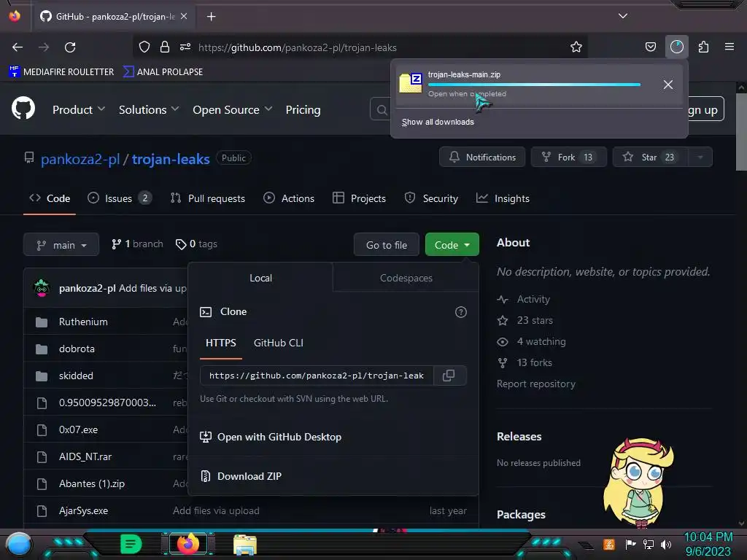Click the GitHub Octocat logo
This screenshot has height=560, width=747.
[23, 109]
